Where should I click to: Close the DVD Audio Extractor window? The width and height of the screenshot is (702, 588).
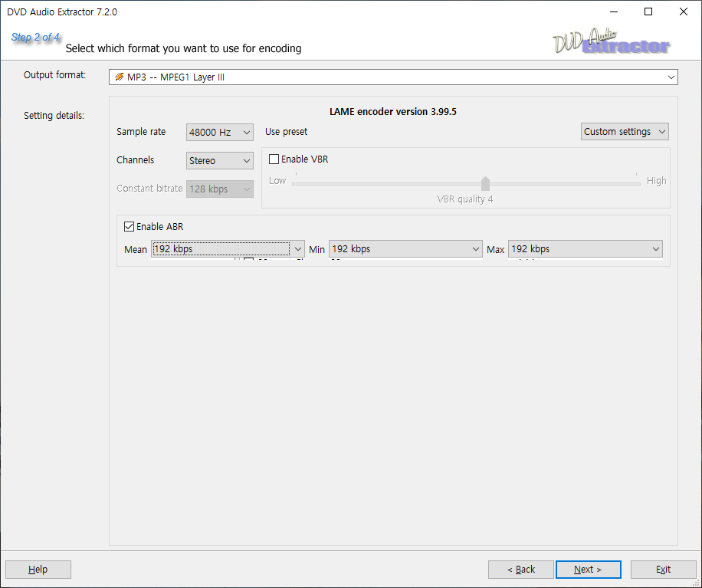pos(683,11)
